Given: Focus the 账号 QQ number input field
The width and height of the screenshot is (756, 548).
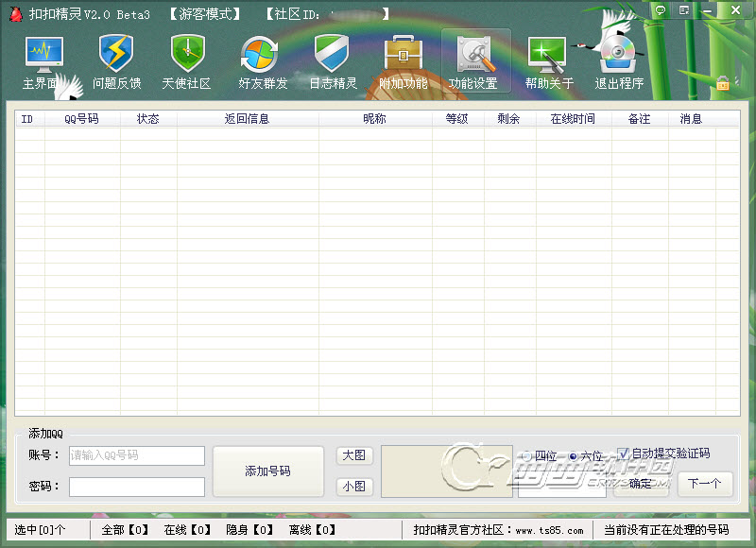Looking at the screenshot, I should pos(137,455).
